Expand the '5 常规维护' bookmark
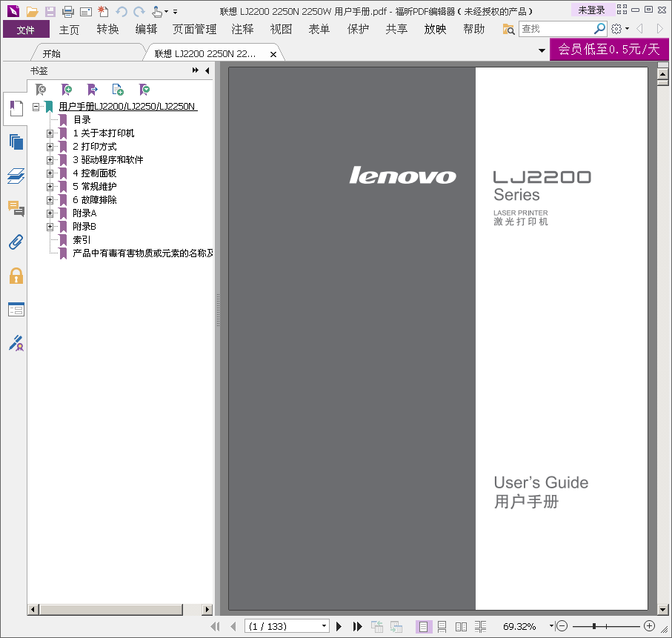 [50, 187]
